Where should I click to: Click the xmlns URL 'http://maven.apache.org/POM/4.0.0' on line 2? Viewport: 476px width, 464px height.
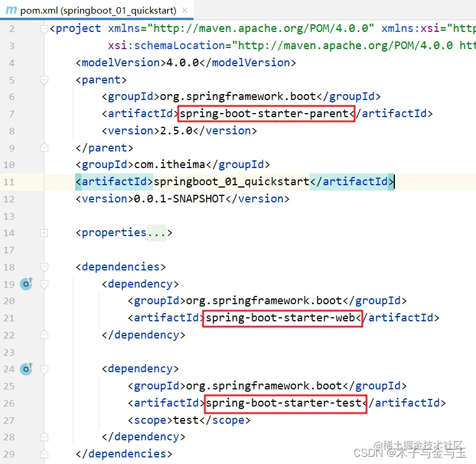(x=260, y=28)
